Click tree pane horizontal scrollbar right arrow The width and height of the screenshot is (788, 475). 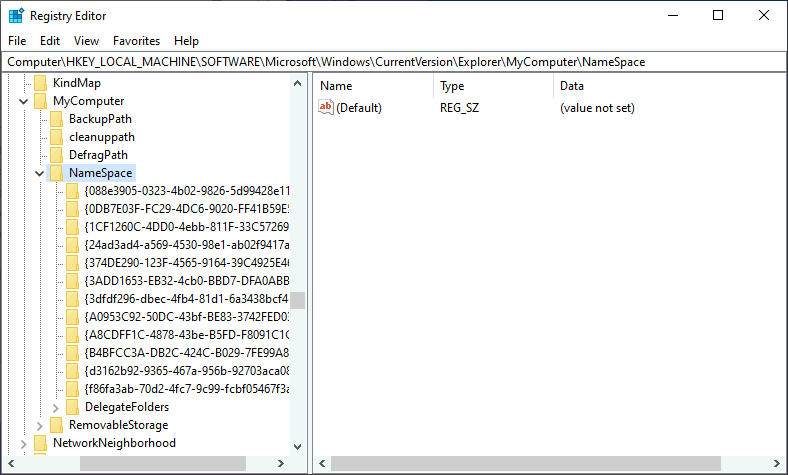281,463
